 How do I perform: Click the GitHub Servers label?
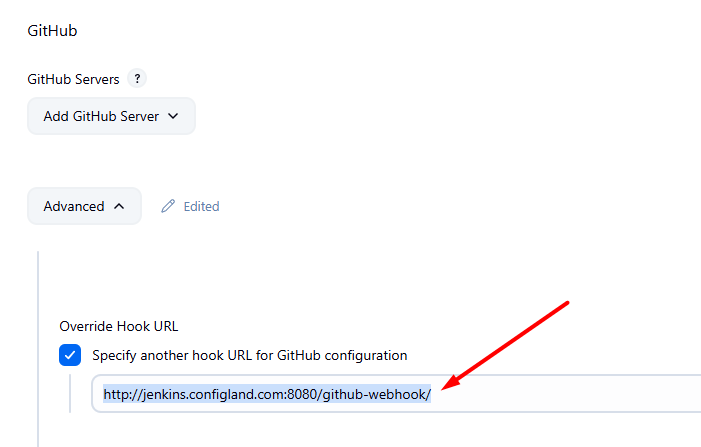73,79
